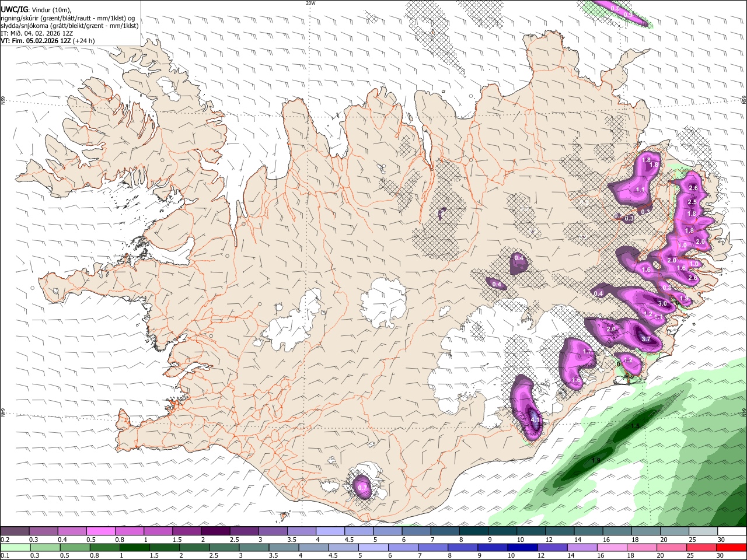Image resolution: width=747 pixels, height=560 pixels.
Task: Click the lower legend pink swatch labeled 20
Action: click(x=672, y=548)
